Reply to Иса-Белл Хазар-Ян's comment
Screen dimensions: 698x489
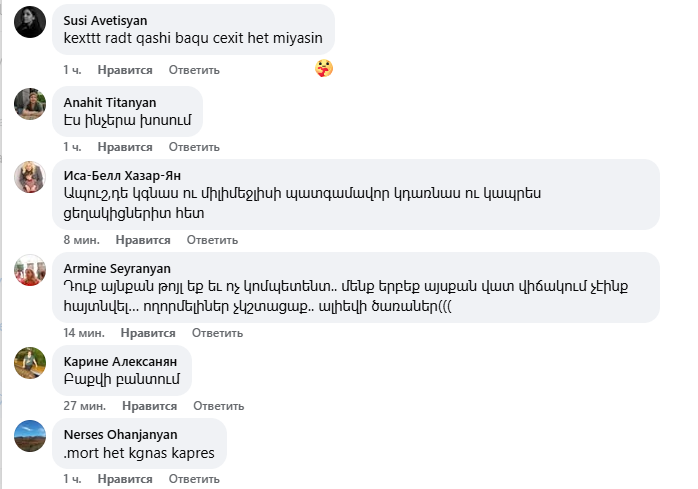(x=204, y=240)
